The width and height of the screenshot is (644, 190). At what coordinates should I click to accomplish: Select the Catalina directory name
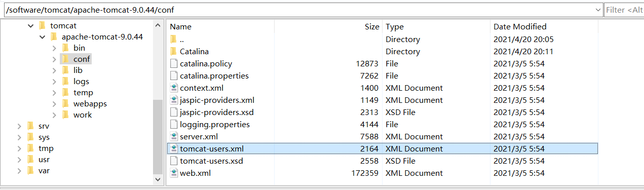coord(194,52)
